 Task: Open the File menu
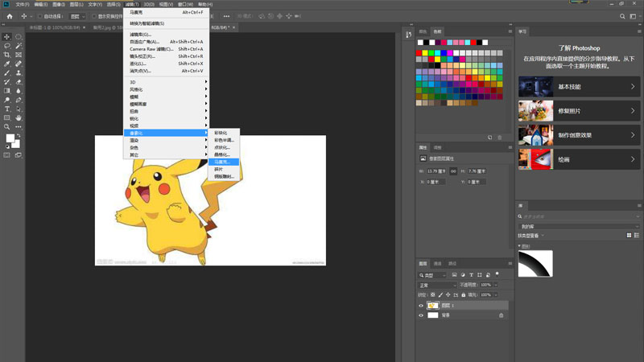[x=23, y=5]
